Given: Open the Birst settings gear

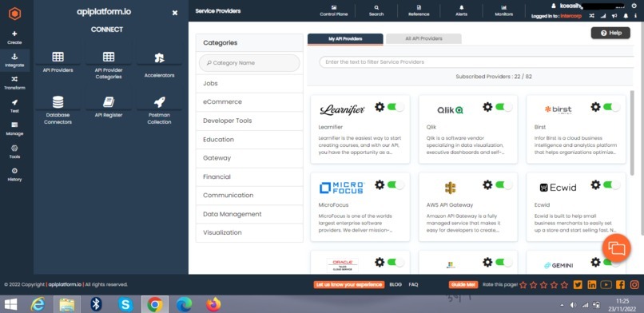Looking at the screenshot, I should [595, 107].
